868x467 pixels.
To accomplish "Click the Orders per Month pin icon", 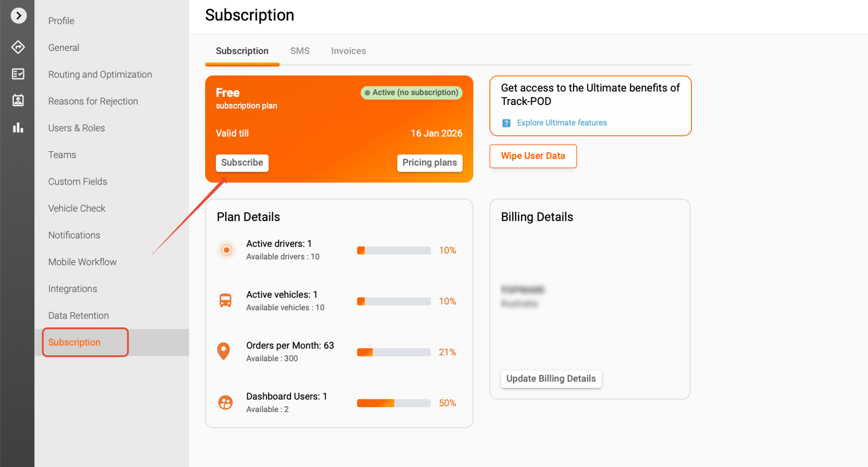I will [224, 351].
